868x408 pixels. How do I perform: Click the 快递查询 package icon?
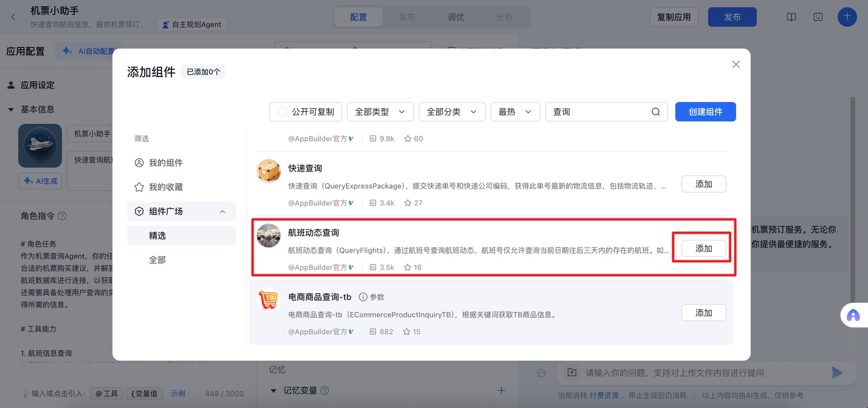[x=269, y=171]
